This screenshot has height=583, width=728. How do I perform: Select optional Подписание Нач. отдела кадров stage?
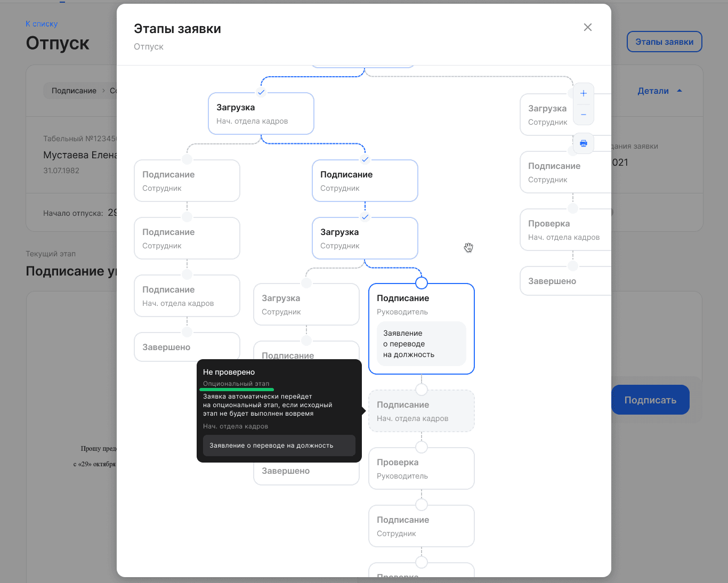(x=422, y=411)
